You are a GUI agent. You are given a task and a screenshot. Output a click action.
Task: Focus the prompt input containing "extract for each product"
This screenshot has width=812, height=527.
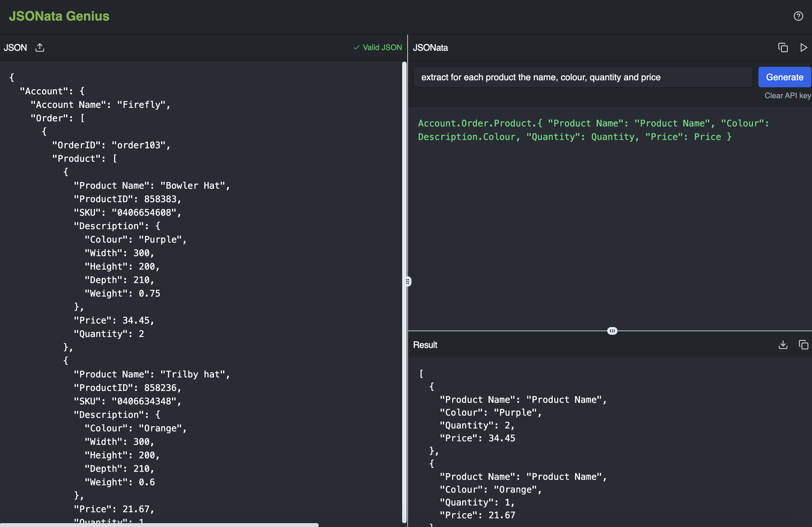[x=583, y=77]
